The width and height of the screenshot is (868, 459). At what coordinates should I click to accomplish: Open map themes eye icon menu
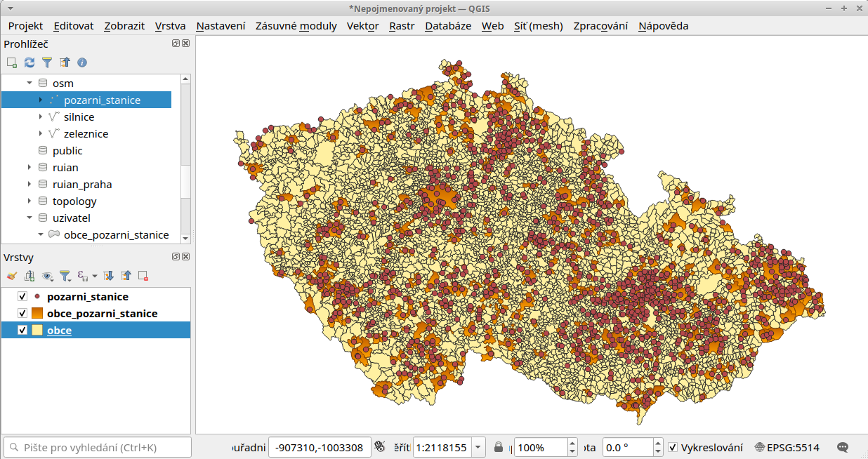pyautogui.click(x=47, y=276)
